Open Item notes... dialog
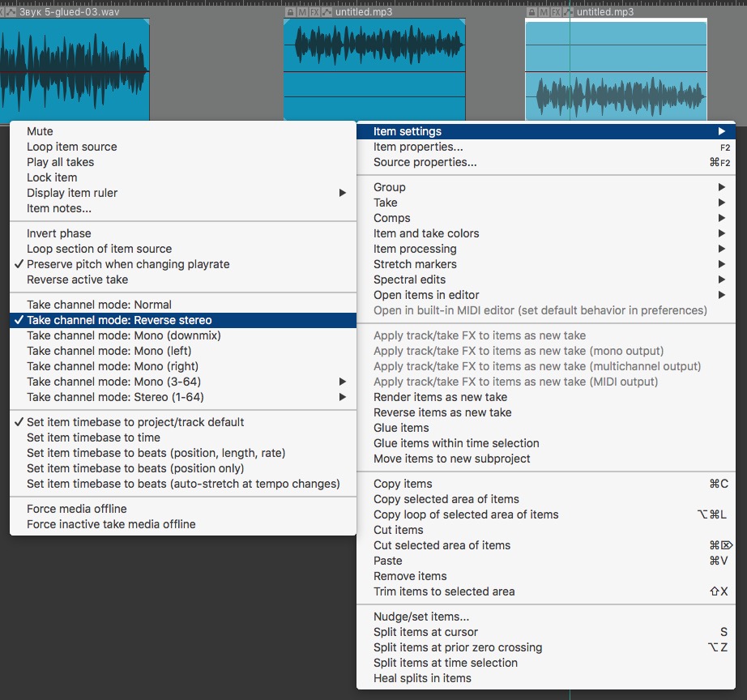Image resolution: width=747 pixels, height=700 pixels. [x=183, y=208]
